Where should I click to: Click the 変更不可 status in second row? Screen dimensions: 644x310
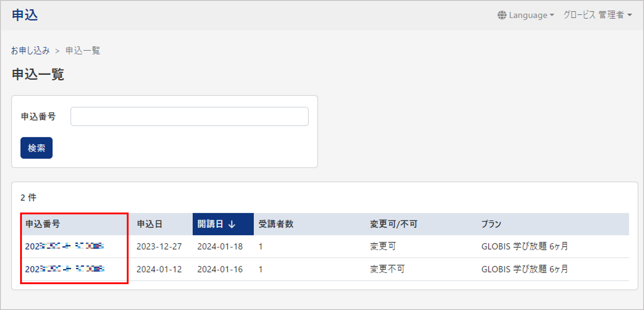[x=387, y=269]
